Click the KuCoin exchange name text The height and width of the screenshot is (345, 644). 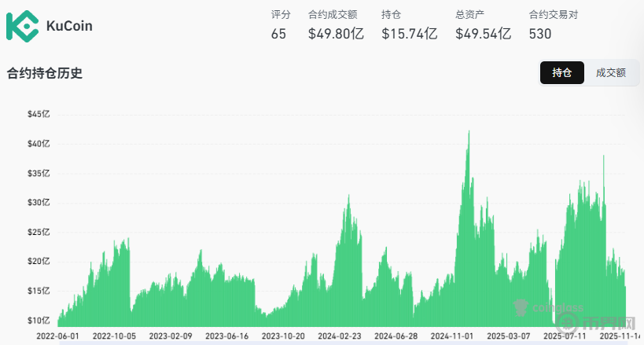(69, 26)
